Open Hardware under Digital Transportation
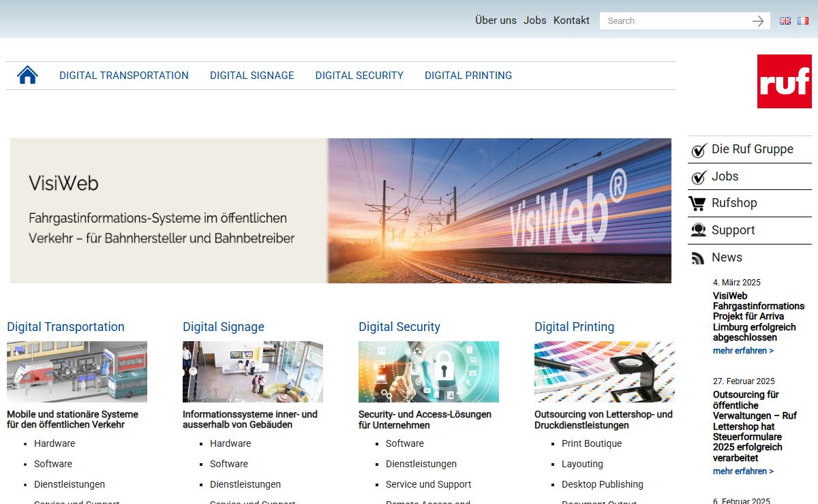This screenshot has height=504, width=818. 55,443
